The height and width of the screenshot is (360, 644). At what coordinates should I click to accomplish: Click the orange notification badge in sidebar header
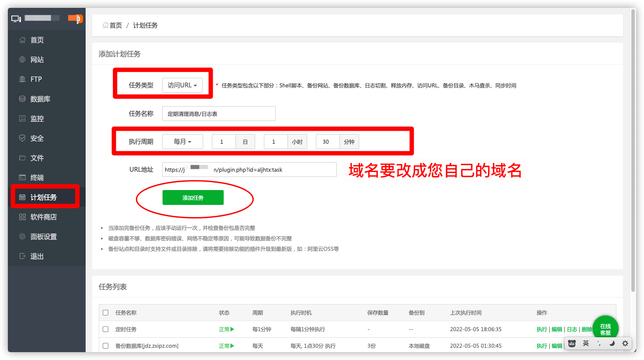[76, 18]
